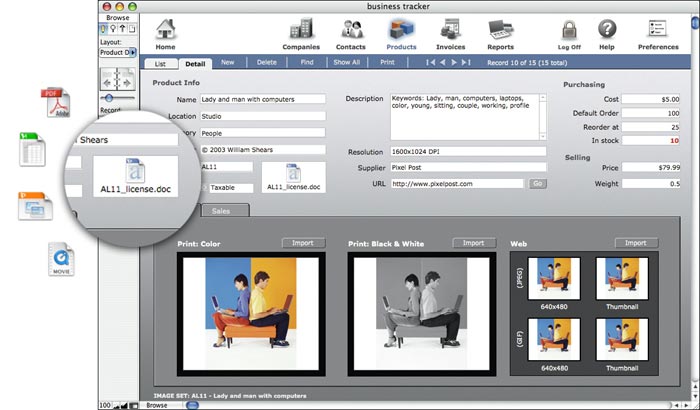Go to previous record arrow
Viewport: 700px width, 410px height.
pos(442,63)
